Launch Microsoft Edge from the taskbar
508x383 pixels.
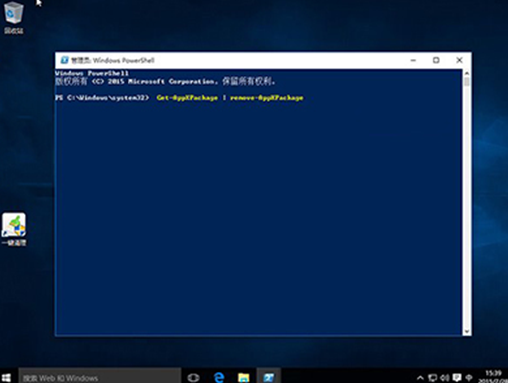click(219, 378)
